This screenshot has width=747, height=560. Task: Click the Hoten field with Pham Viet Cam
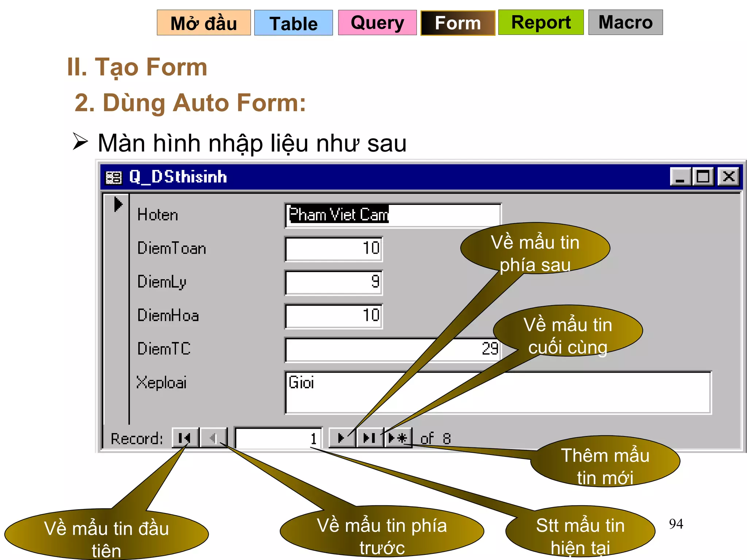[393, 215]
